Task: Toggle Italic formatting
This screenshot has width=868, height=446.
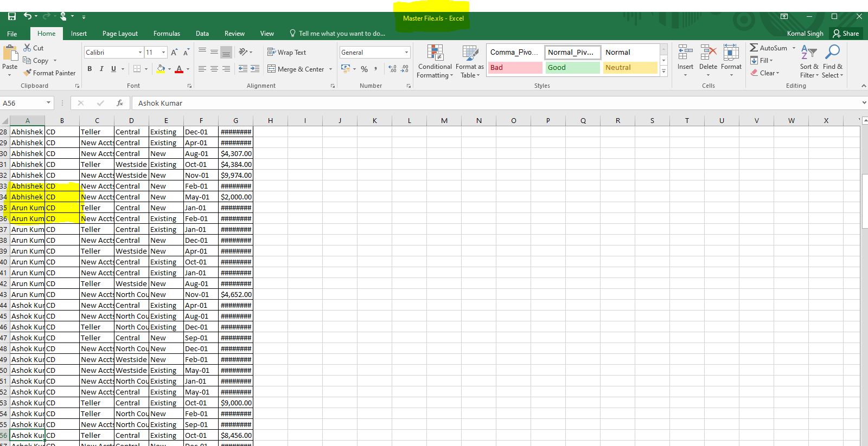Action: click(101, 69)
